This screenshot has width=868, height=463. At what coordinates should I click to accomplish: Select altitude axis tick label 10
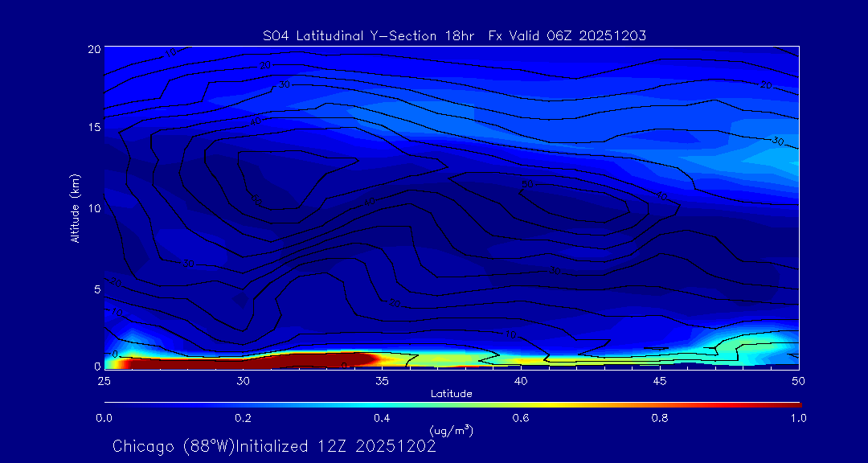(93, 208)
